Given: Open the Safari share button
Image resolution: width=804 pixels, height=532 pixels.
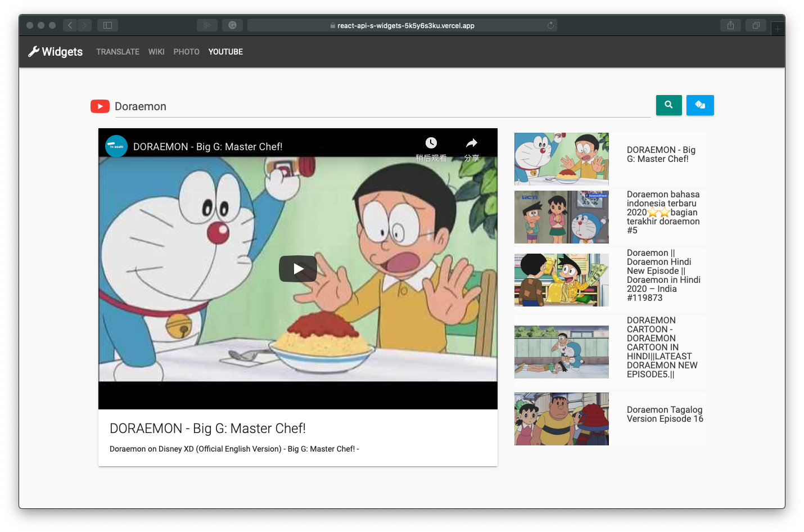Looking at the screenshot, I should 730,25.
